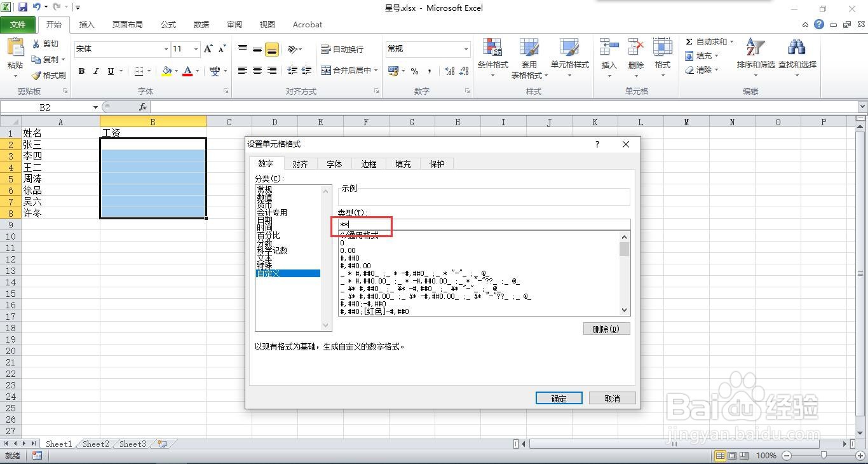Click Delete (删除(D)) custom format button
This screenshot has width=868, height=464.
tap(606, 329)
